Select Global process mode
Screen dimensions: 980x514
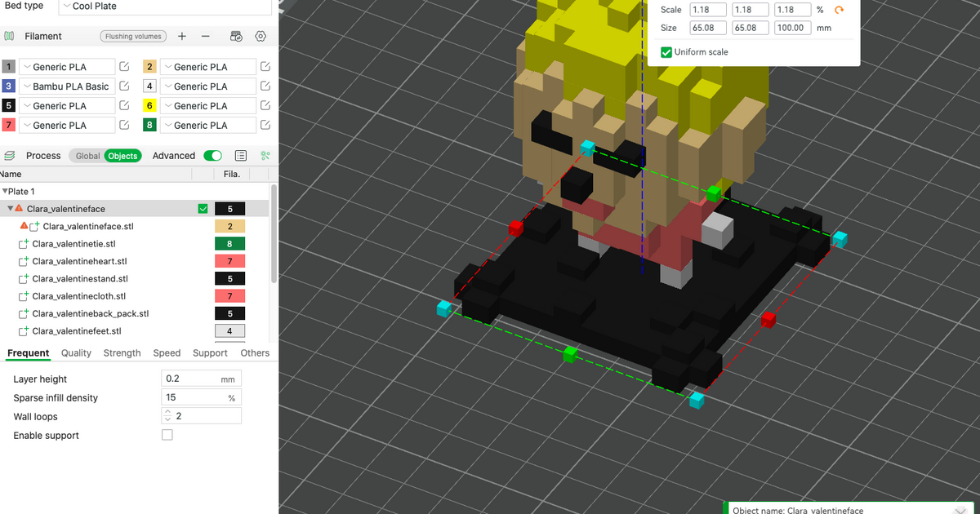[87, 156]
